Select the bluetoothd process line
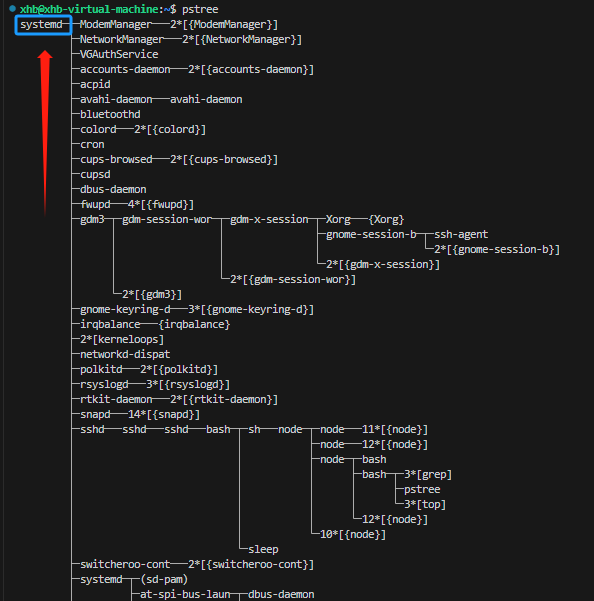This screenshot has height=601, width=594. [x=110, y=114]
